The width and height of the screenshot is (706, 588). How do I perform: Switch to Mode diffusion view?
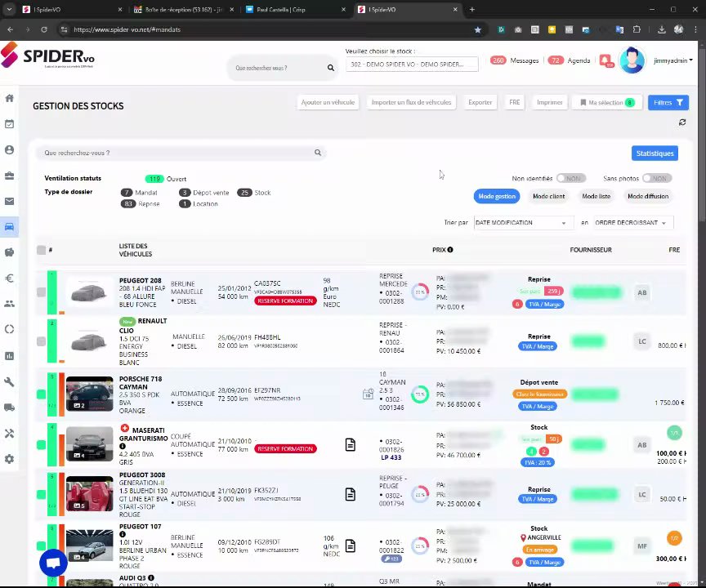coord(648,196)
